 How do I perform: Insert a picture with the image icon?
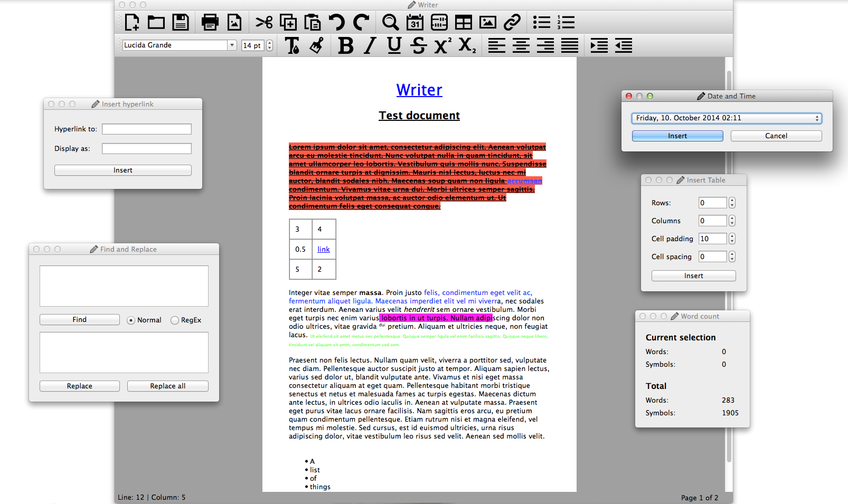click(488, 22)
